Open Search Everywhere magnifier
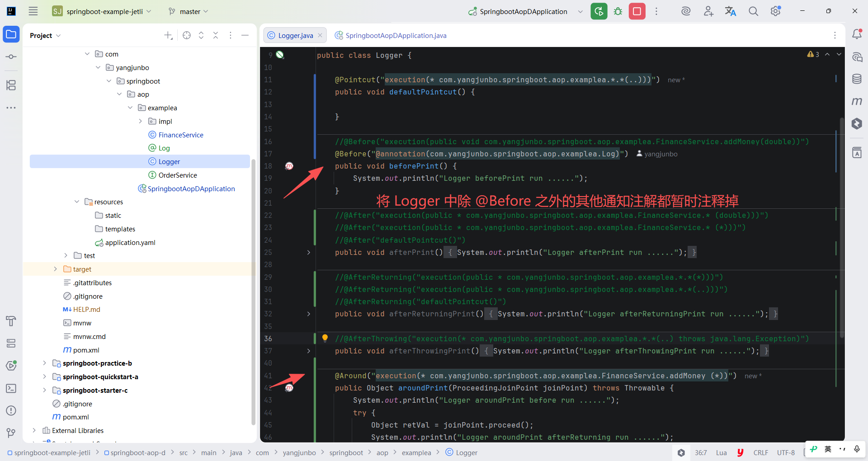Viewport: 868px width, 461px height. coord(753,11)
